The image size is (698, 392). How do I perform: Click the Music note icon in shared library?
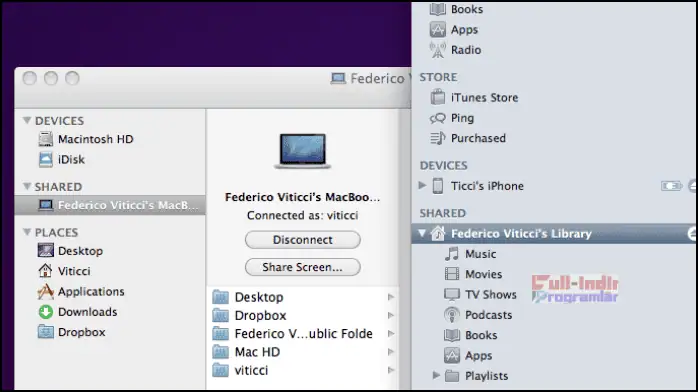452,254
